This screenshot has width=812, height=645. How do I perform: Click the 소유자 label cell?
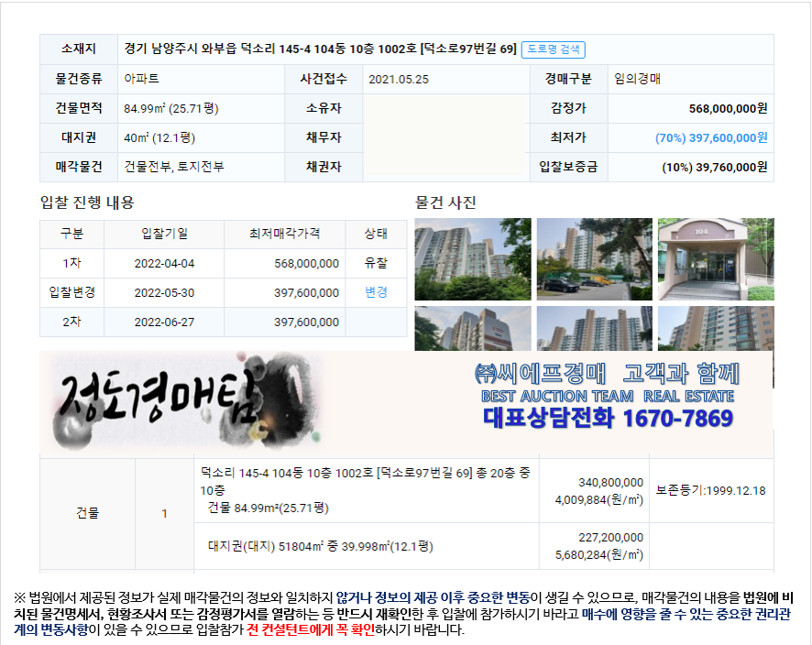(x=324, y=108)
